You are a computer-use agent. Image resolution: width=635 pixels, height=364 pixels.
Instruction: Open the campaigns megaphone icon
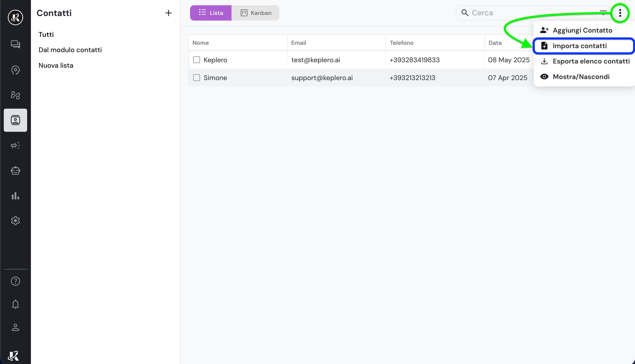[15, 145]
